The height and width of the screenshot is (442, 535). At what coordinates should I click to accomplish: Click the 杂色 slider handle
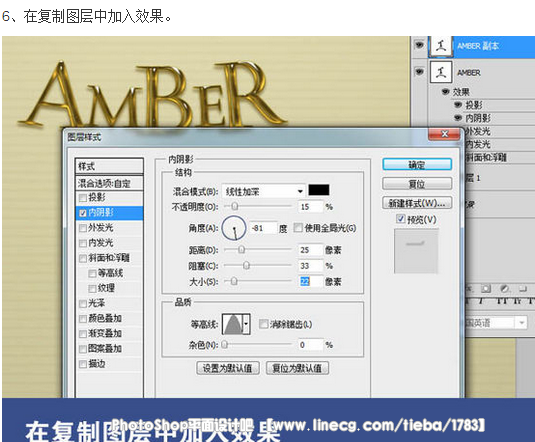click(225, 344)
